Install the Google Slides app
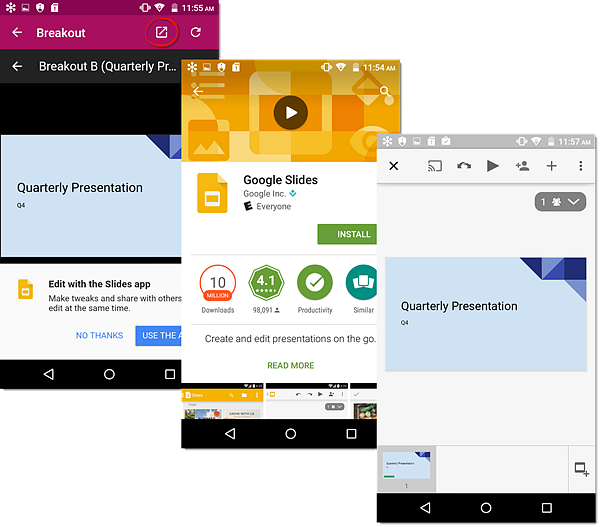The image size is (600, 527). (347, 234)
